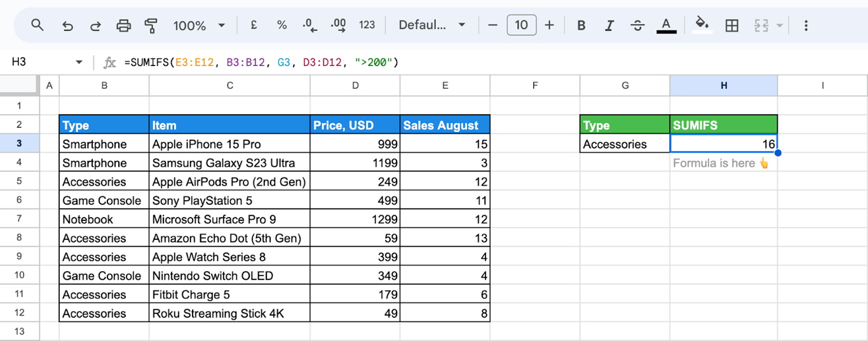
Task: Click the Sales August header cell
Action: pos(445,125)
